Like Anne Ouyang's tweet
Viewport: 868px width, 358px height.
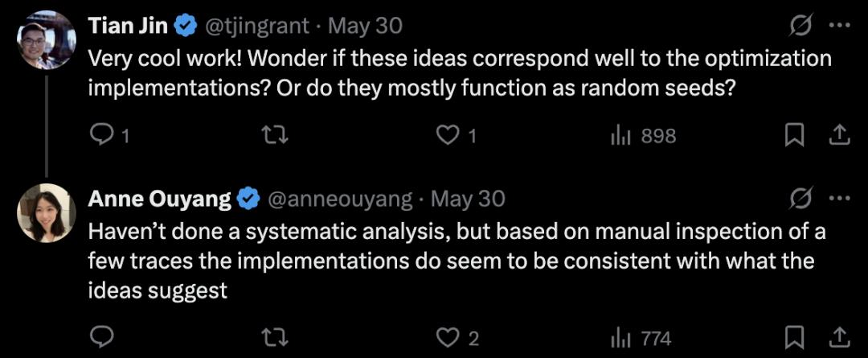click(x=447, y=337)
